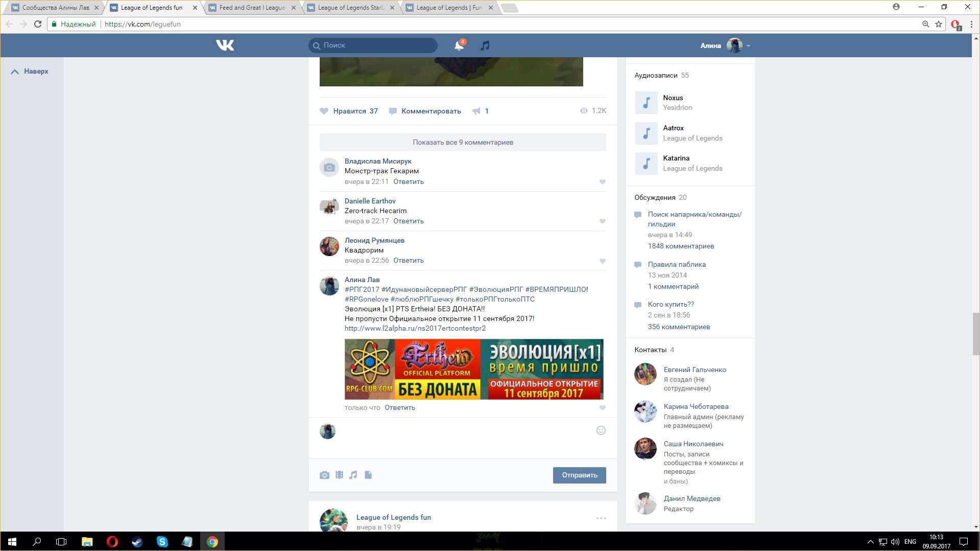Open Данил Медведев's contact profile
The width and height of the screenshot is (980, 551).
point(691,499)
